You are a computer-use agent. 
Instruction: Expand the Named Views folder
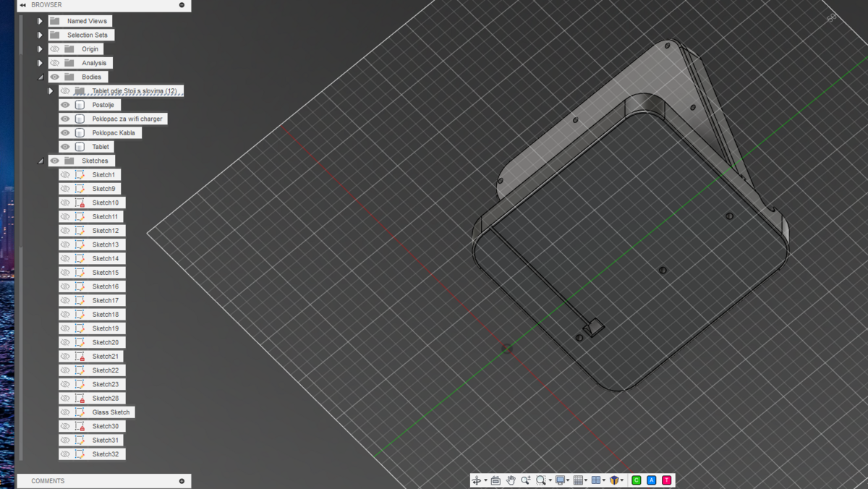(41, 21)
